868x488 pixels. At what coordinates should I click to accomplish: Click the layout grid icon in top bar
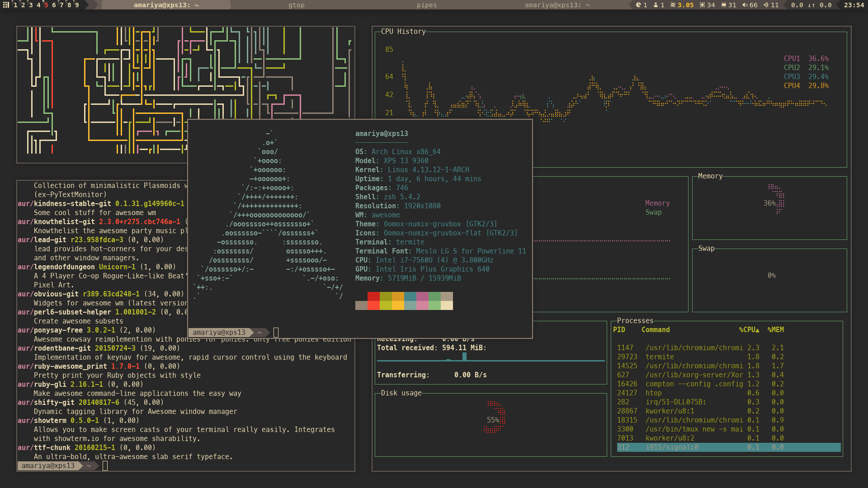tap(6, 5)
